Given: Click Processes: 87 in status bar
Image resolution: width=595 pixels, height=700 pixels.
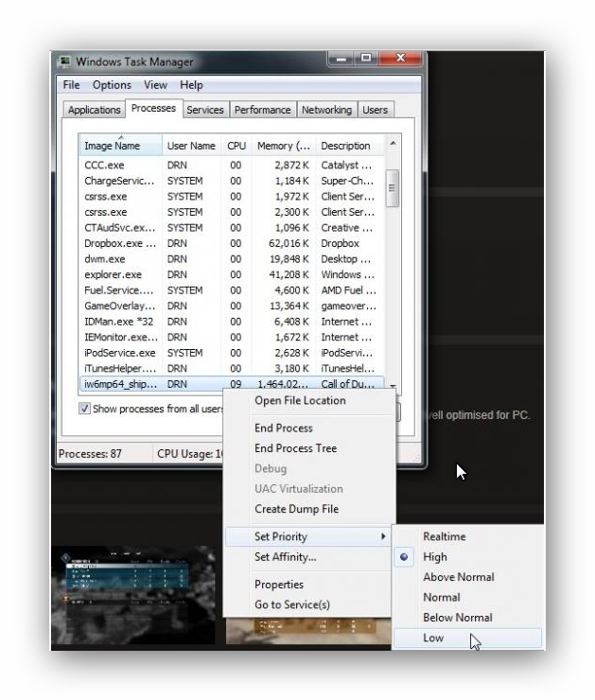Looking at the screenshot, I should 90,453.
